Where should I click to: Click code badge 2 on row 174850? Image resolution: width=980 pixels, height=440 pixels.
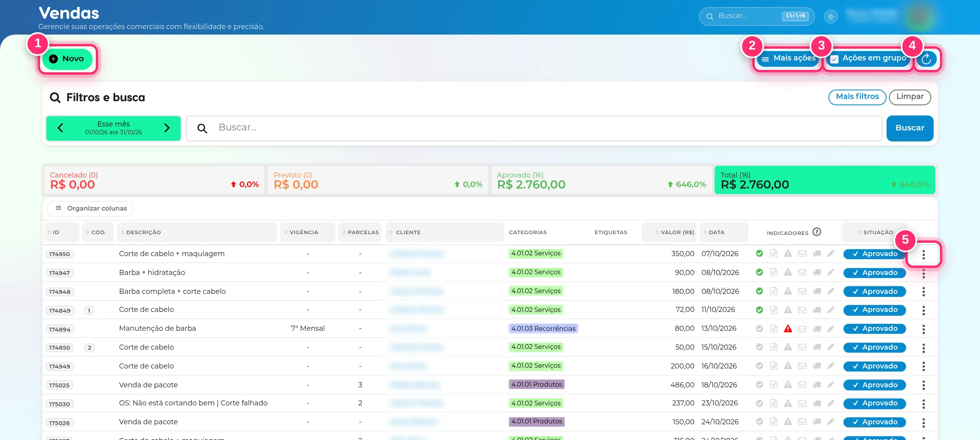pyautogui.click(x=90, y=347)
